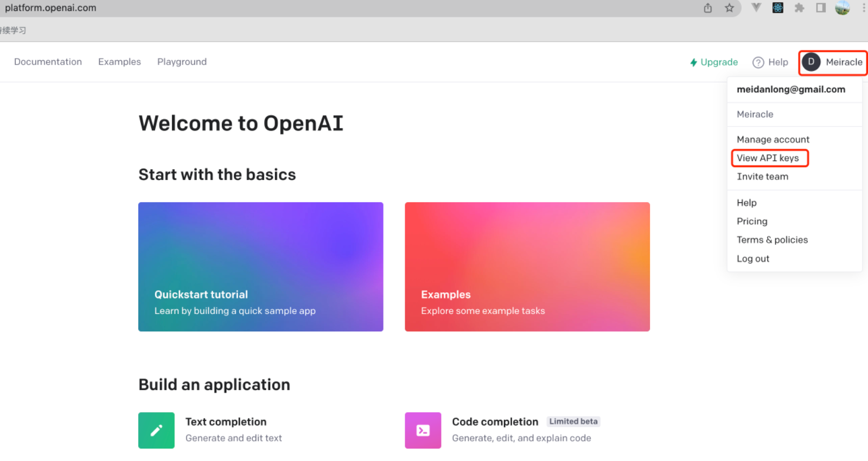Image resolution: width=868 pixels, height=461 pixels.
Task: Click the pink Code completion terminal icon
Action: (423, 431)
